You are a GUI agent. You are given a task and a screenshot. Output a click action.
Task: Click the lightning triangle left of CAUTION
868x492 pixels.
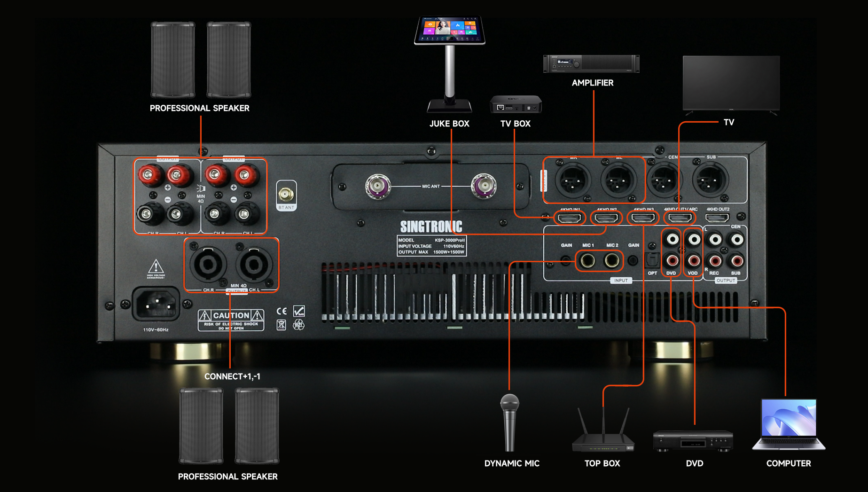pos(205,315)
